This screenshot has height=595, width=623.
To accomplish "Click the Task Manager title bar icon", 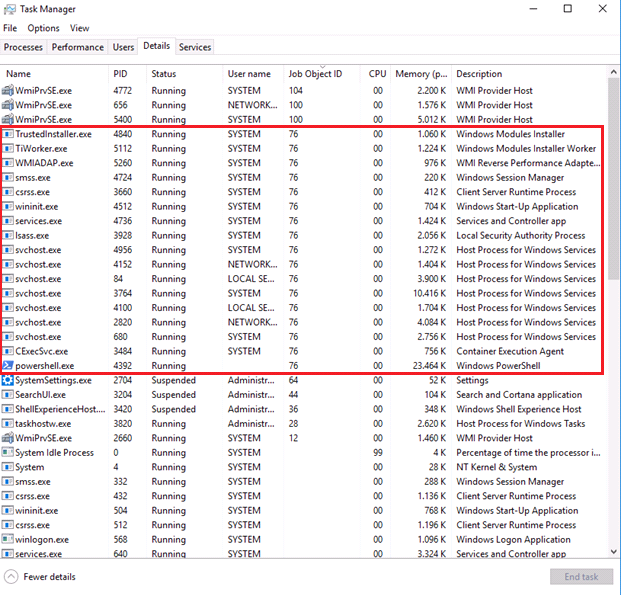I will coord(10,9).
